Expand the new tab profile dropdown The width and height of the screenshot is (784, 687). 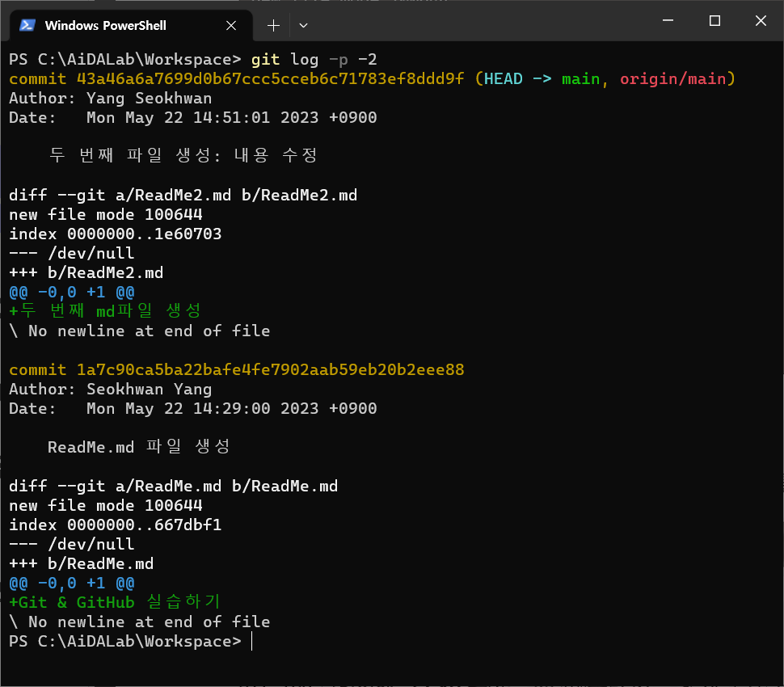tap(303, 26)
